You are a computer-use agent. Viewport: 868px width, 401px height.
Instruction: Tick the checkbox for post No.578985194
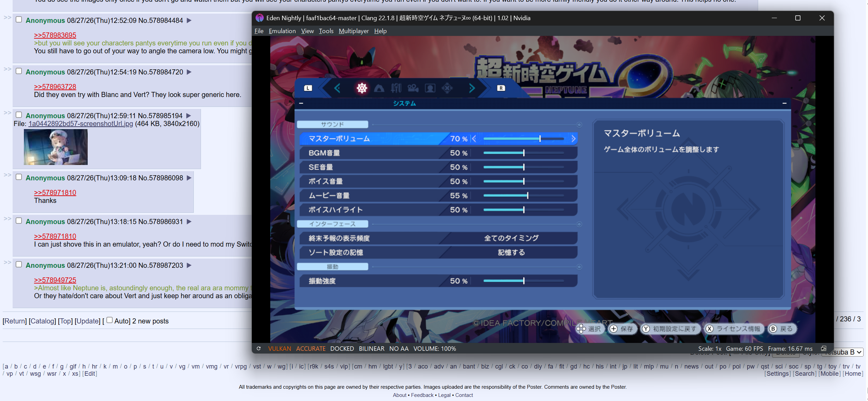[x=19, y=115]
